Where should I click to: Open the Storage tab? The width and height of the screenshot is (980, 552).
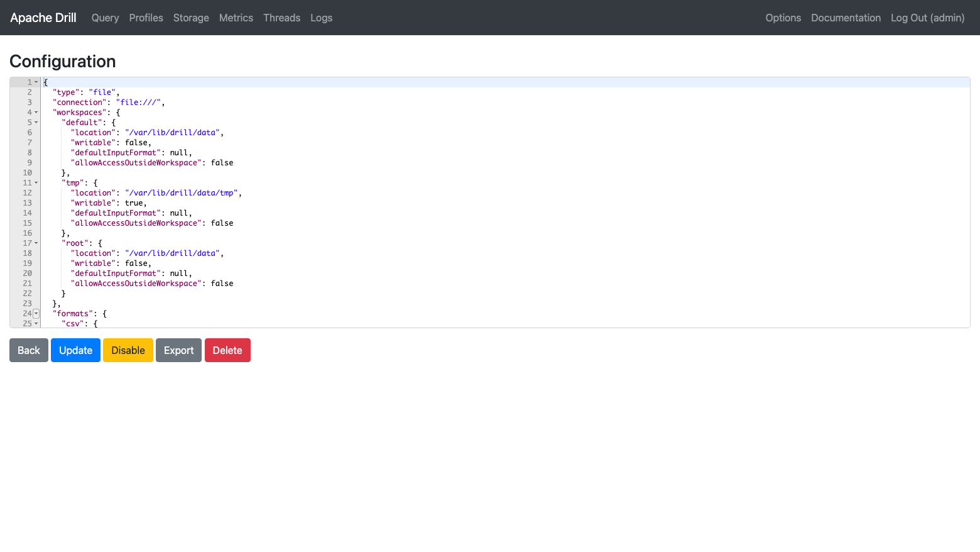click(191, 18)
